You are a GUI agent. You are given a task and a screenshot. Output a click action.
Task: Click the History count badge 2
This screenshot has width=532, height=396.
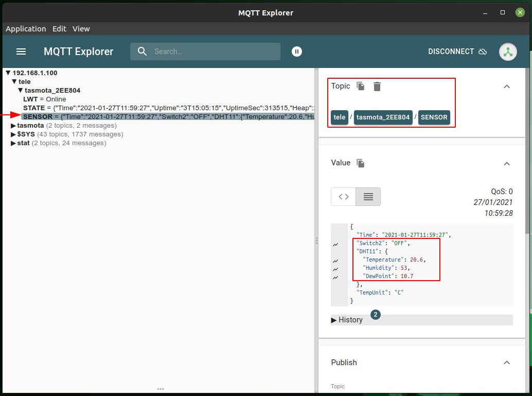coord(375,315)
